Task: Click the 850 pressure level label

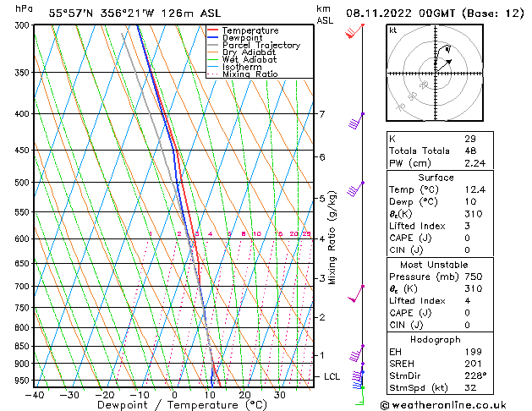Action: click(x=24, y=346)
